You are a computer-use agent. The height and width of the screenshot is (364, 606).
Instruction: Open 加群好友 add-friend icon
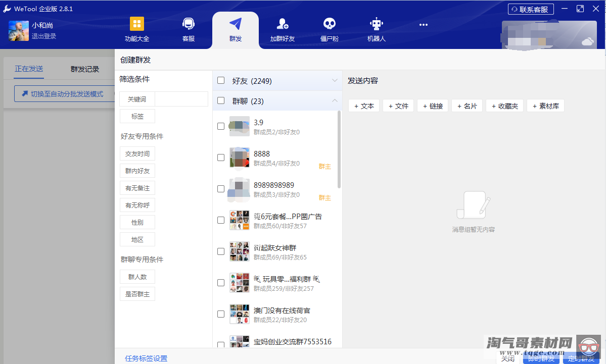(282, 24)
